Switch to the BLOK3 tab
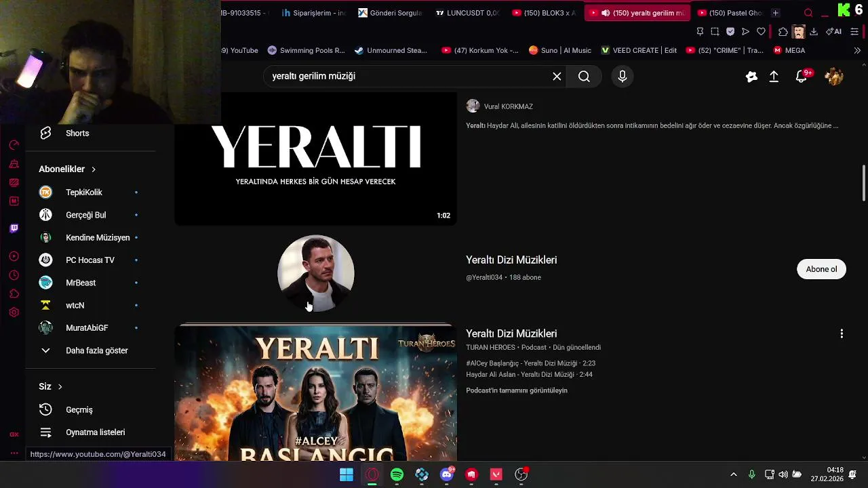The width and height of the screenshot is (868, 488). (544, 13)
